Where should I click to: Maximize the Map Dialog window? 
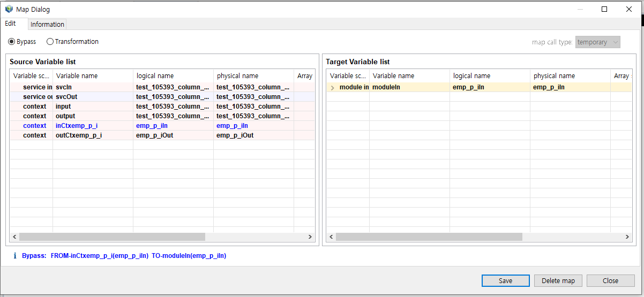click(x=604, y=9)
